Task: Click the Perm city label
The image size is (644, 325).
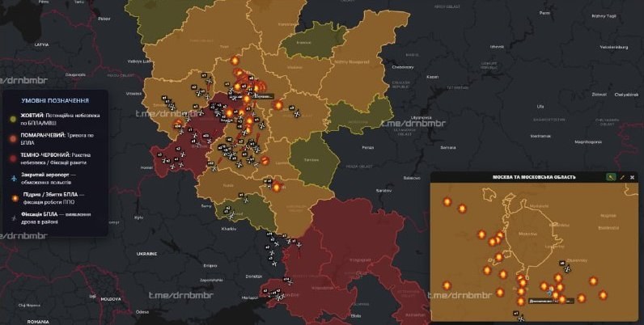Action: 544,13
